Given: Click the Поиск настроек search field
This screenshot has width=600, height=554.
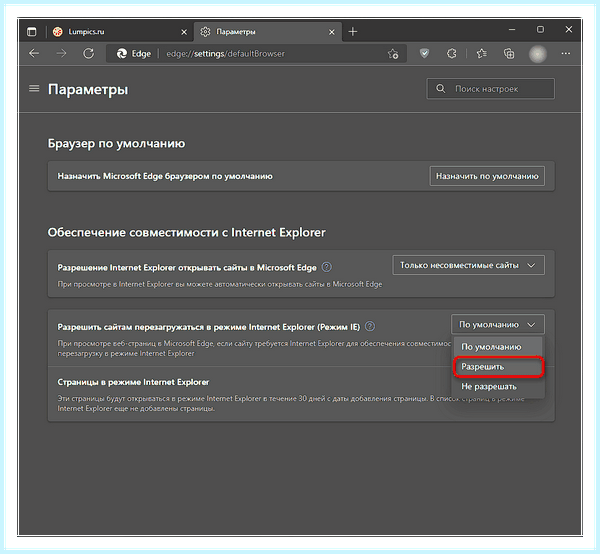Looking at the screenshot, I should [x=491, y=89].
